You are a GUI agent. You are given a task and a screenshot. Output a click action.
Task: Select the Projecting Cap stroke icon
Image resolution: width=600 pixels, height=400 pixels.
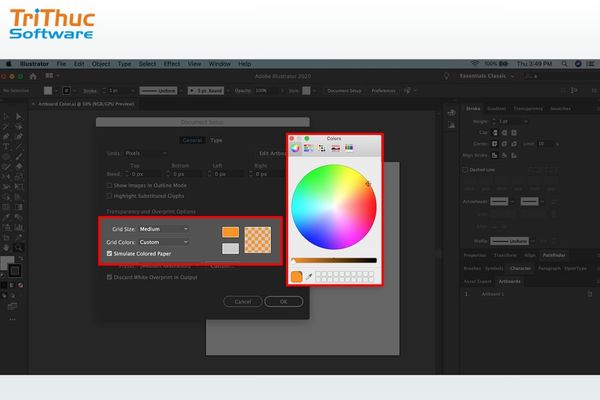click(x=514, y=133)
